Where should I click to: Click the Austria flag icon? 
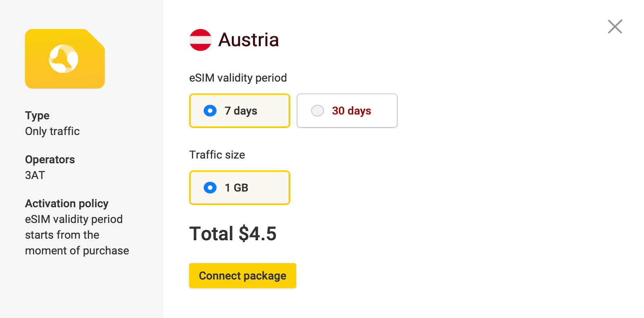coord(200,40)
